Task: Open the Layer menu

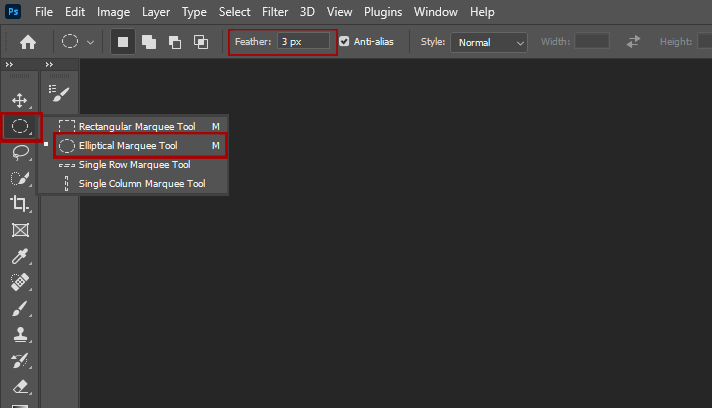Action: tap(156, 12)
